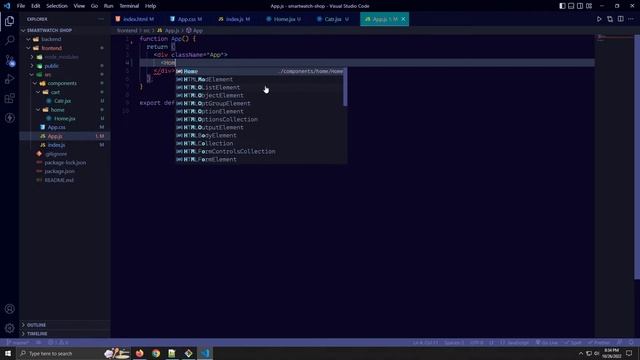This screenshot has width=640, height=360.
Task: Open the Source Control view
Action: tap(9, 60)
